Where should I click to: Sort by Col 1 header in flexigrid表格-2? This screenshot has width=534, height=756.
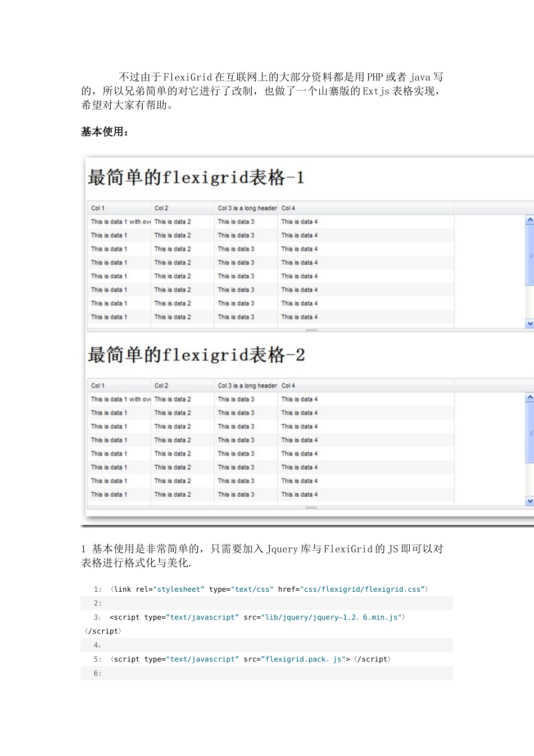point(119,386)
